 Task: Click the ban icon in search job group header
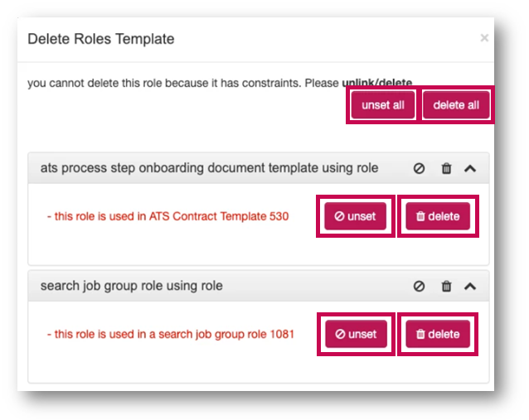click(x=419, y=286)
